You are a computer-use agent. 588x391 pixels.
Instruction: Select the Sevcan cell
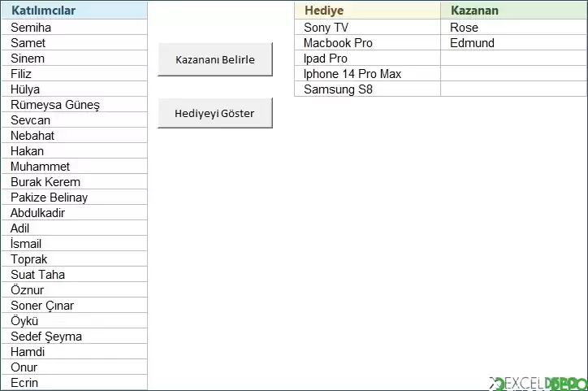click(x=74, y=119)
